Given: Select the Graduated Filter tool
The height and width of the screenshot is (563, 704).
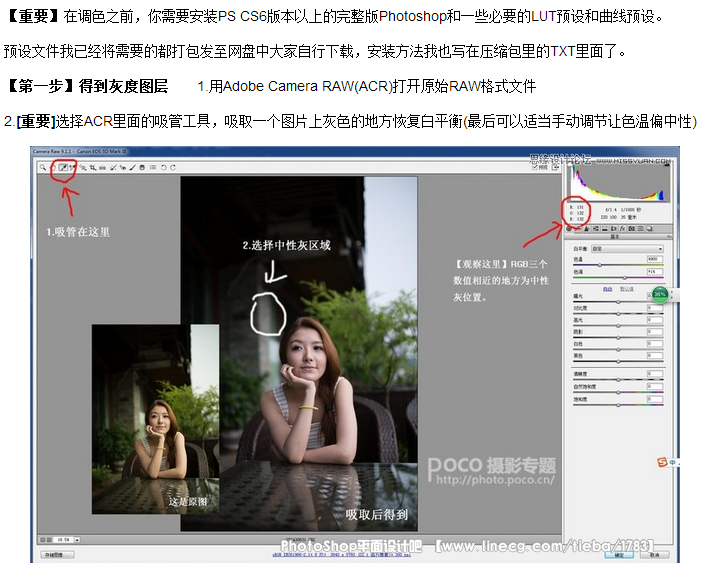Looking at the screenshot, I should 142,167.
